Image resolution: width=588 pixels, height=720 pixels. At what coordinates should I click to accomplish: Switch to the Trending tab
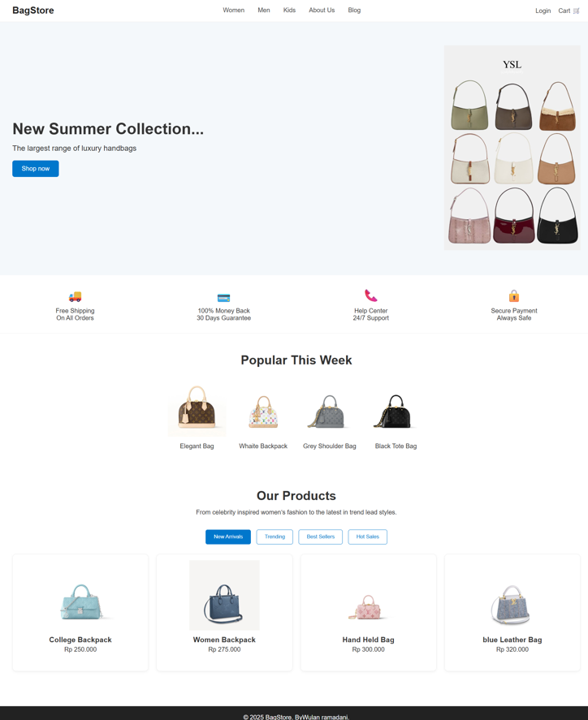pos(275,537)
